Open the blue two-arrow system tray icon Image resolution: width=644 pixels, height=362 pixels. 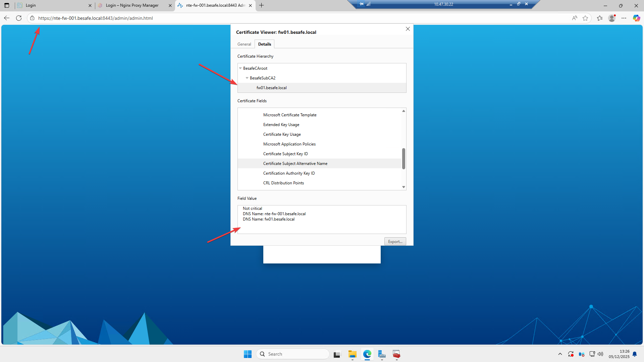[x=582, y=354]
